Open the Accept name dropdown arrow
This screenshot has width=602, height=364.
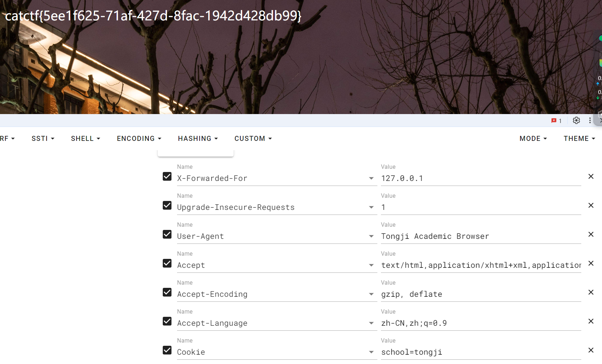click(x=371, y=265)
